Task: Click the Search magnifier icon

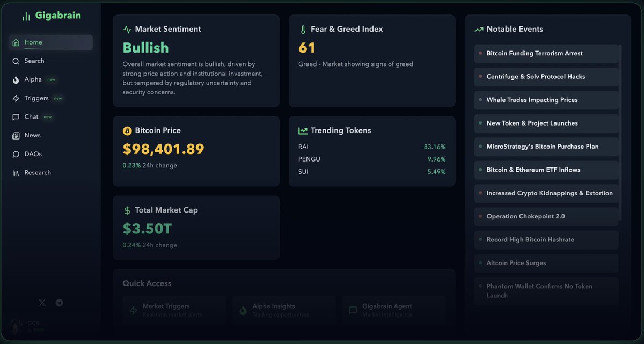Action: (x=16, y=61)
